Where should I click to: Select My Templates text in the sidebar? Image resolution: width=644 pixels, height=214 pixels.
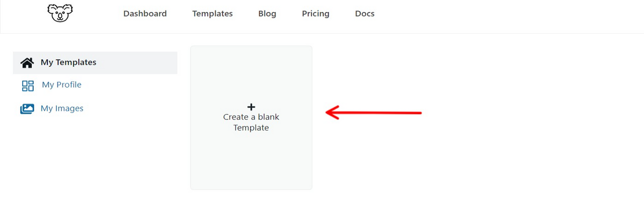pos(68,62)
